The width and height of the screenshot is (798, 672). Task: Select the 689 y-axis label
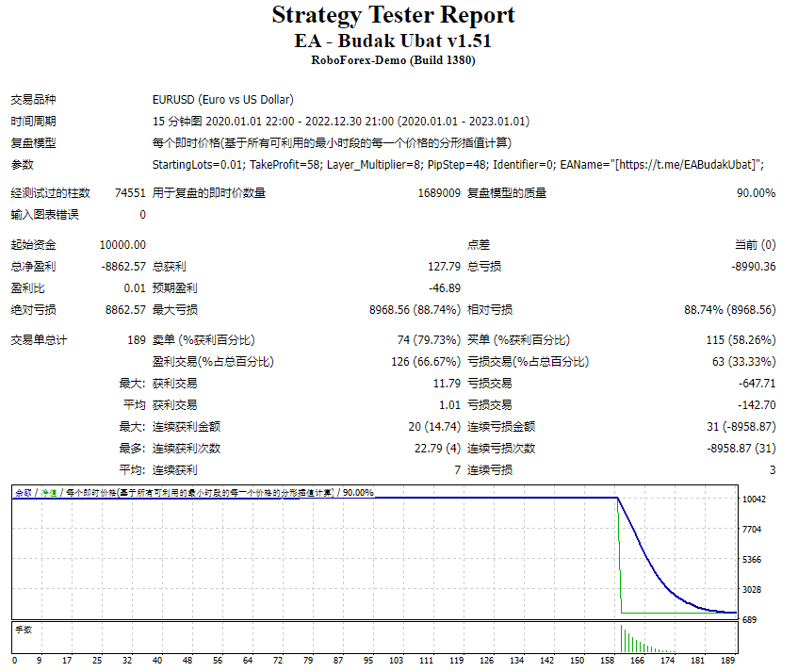pos(749,620)
